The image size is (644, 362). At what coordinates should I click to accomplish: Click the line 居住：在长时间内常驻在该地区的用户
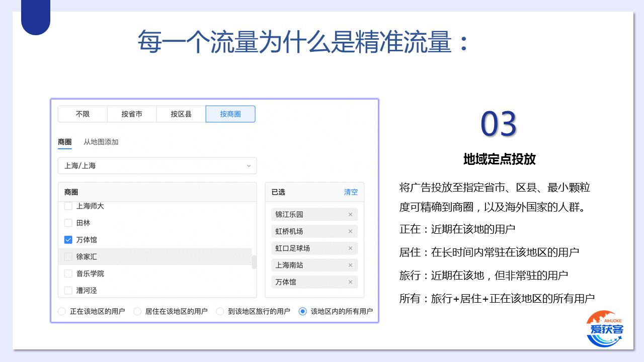click(489, 252)
